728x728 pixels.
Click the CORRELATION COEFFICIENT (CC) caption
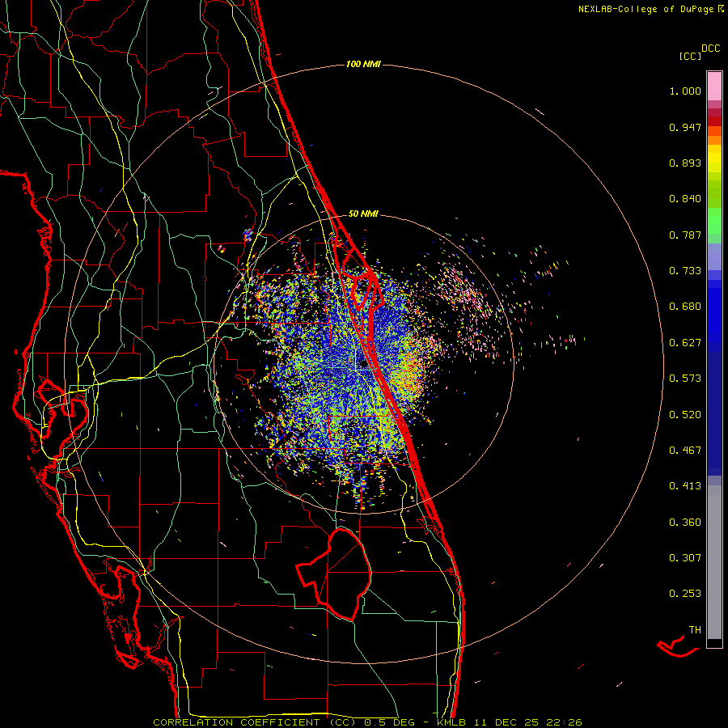click(x=255, y=722)
